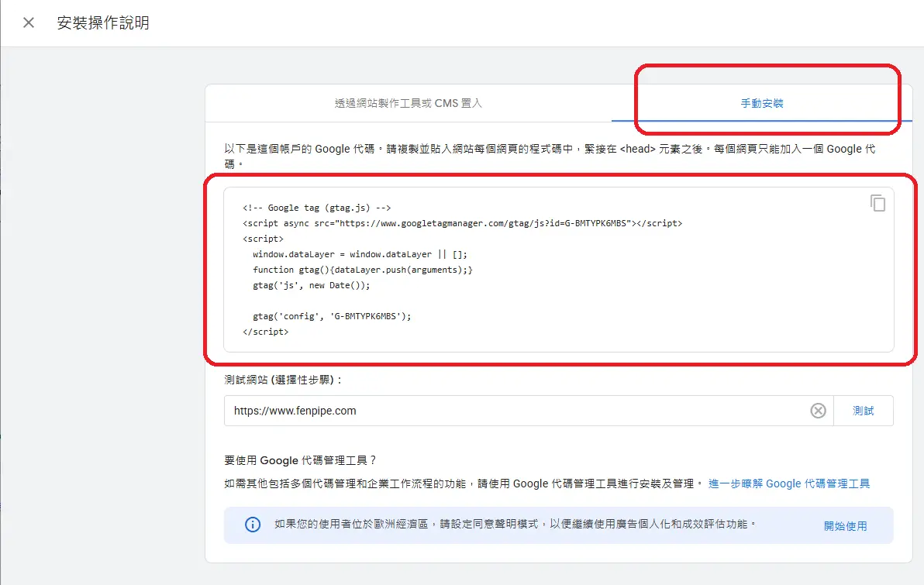Screen dimensions: 924x585
Task: Open 進一步瞭解 Google 代碼管理工具 link
Action: click(788, 483)
